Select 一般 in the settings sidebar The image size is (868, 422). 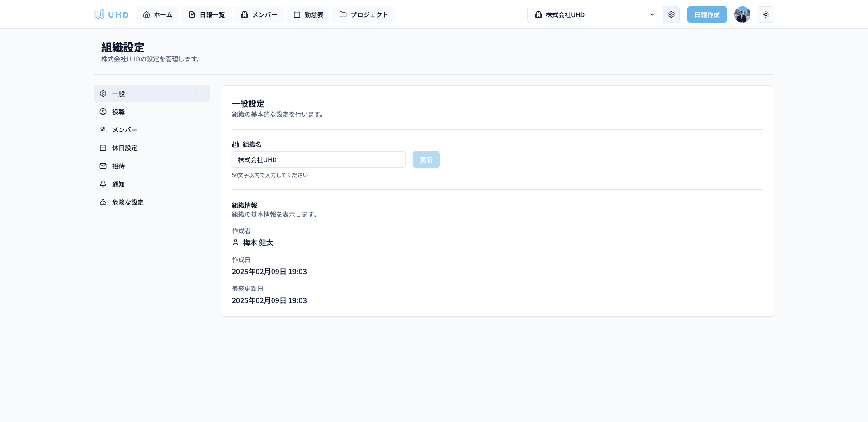152,94
